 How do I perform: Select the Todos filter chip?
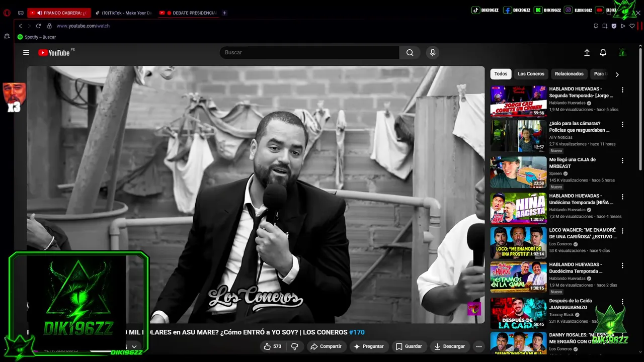pyautogui.click(x=501, y=74)
